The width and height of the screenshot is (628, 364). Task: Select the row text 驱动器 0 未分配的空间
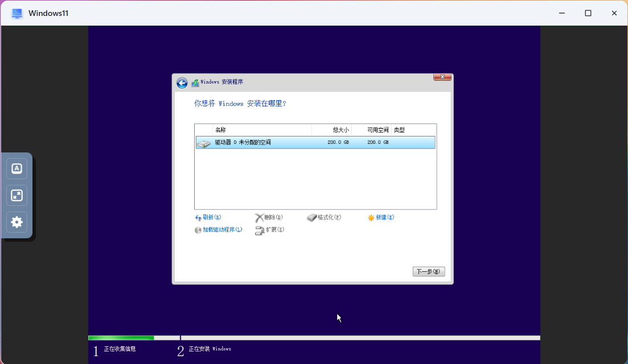pos(243,142)
